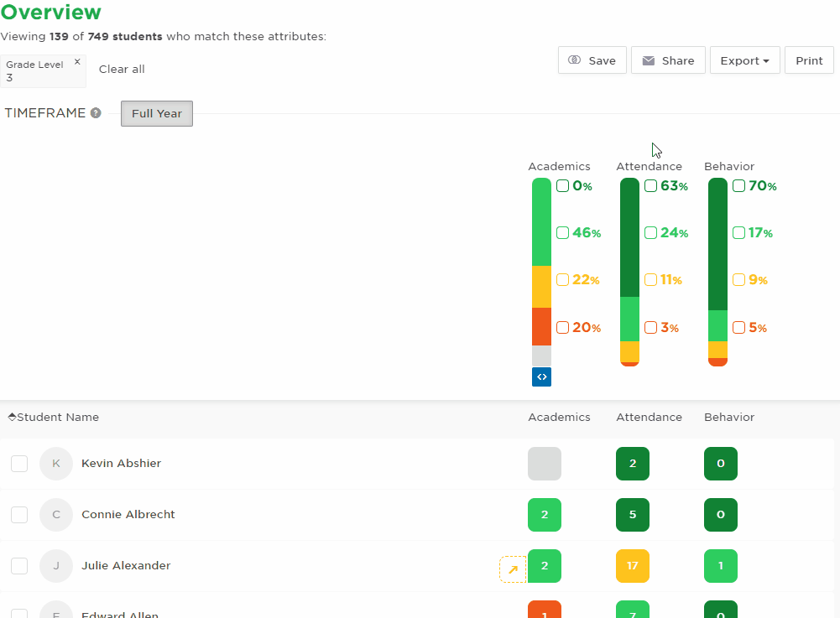Remove the Grade Level 3 filter tag
This screenshot has height=618, width=840.
77,61
